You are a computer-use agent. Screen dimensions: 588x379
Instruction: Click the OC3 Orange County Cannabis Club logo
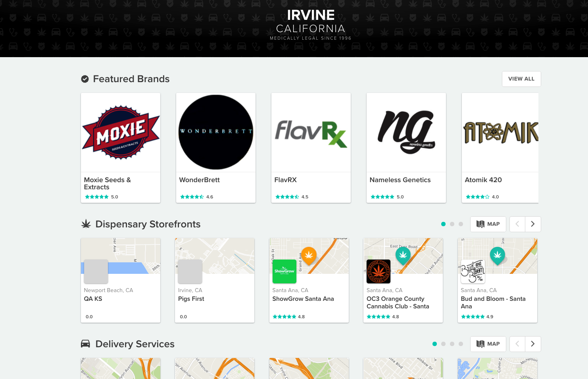click(x=379, y=271)
